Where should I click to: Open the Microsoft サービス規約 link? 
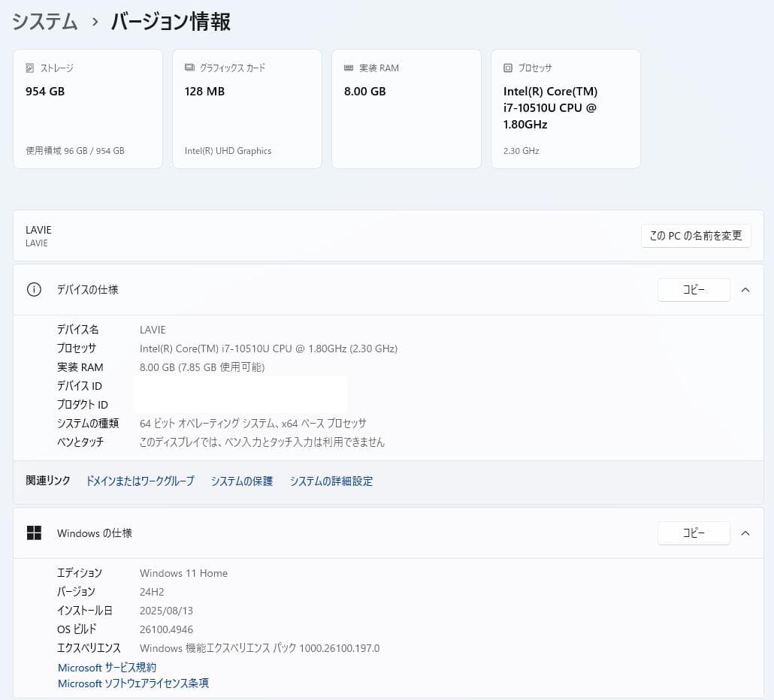[x=107, y=667]
